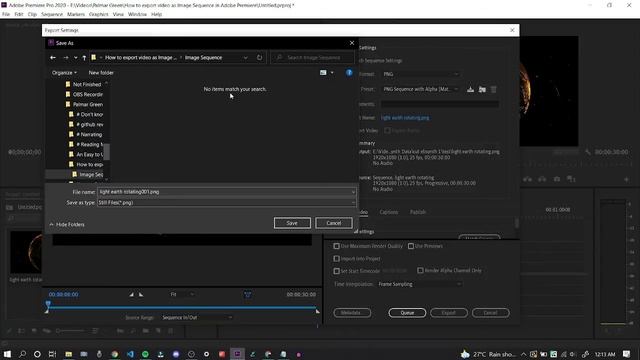The image size is (640, 360).
Task: Open Windows Start menu
Action: [x=7, y=354]
